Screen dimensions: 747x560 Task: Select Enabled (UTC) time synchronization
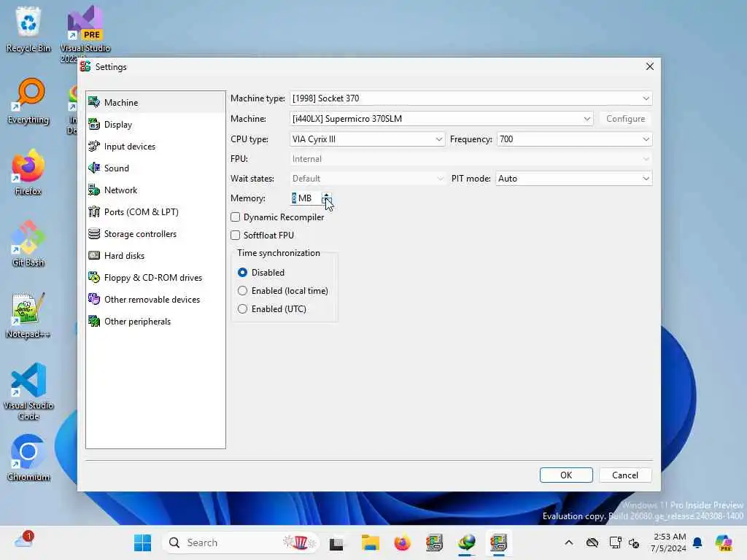[x=242, y=308]
